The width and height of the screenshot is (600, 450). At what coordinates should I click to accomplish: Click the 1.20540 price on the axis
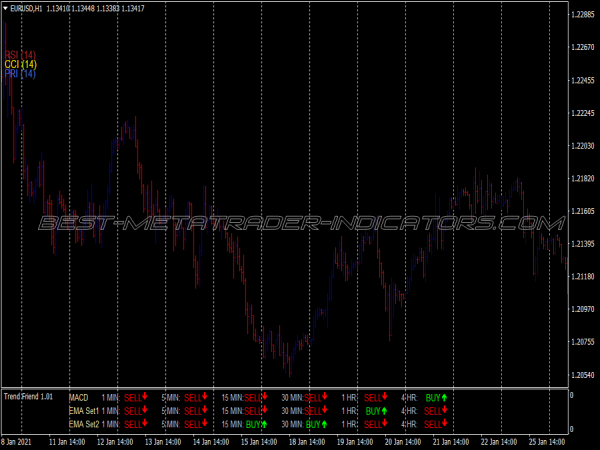point(583,375)
